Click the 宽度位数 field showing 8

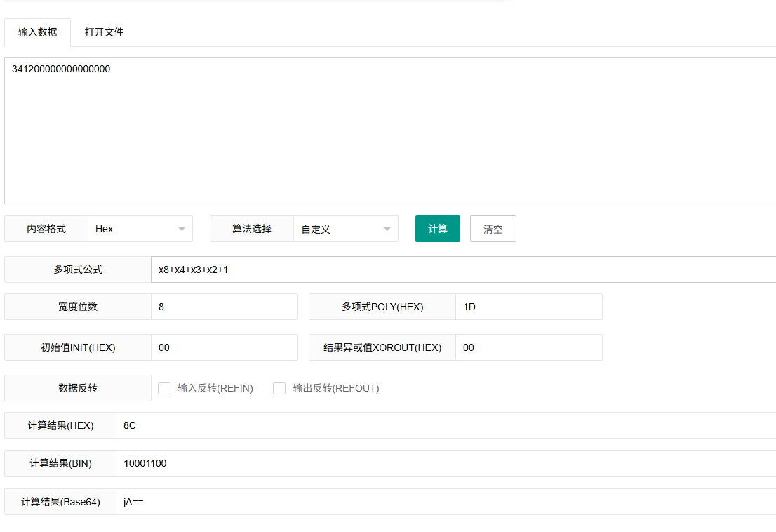coord(225,307)
